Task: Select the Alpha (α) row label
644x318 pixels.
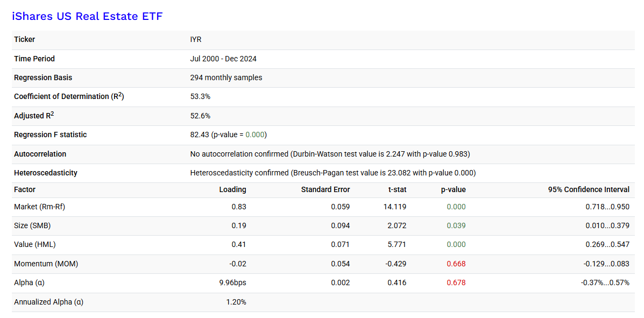Action: click(x=29, y=282)
